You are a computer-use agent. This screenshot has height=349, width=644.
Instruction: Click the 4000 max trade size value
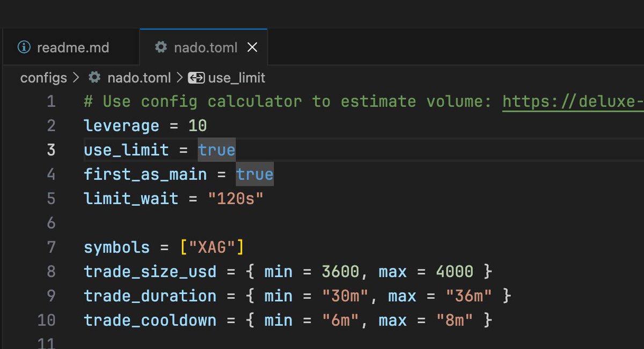click(455, 272)
